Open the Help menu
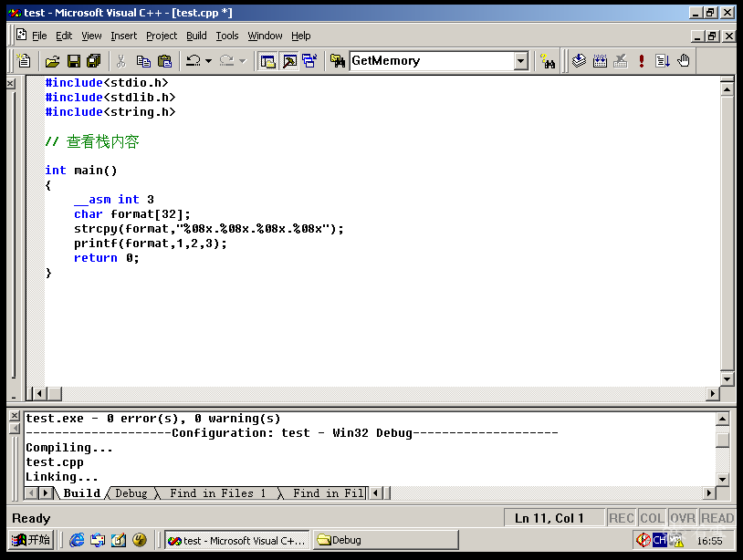This screenshot has height=560, width=743. click(301, 36)
